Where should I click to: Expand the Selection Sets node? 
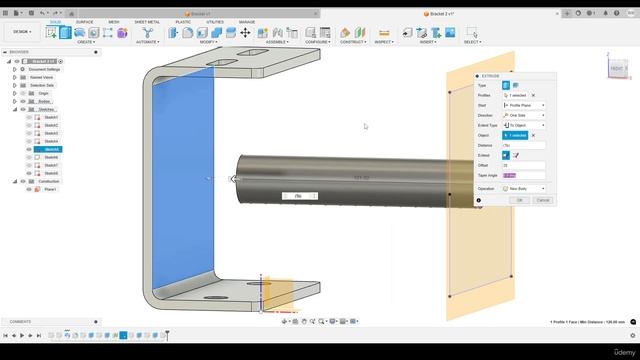[15, 85]
